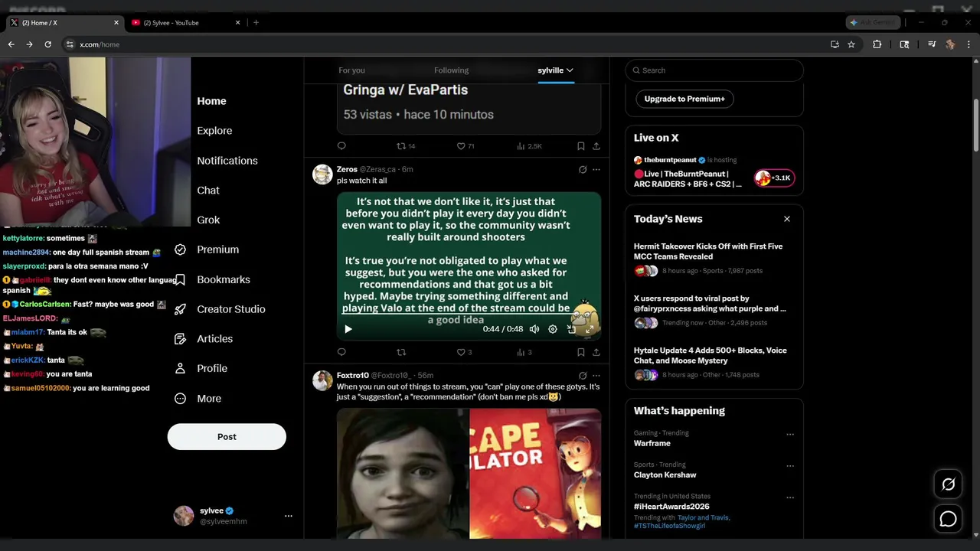
Task: Repost the Zeros post
Action: pyautogui.click(x=401, y=352)
